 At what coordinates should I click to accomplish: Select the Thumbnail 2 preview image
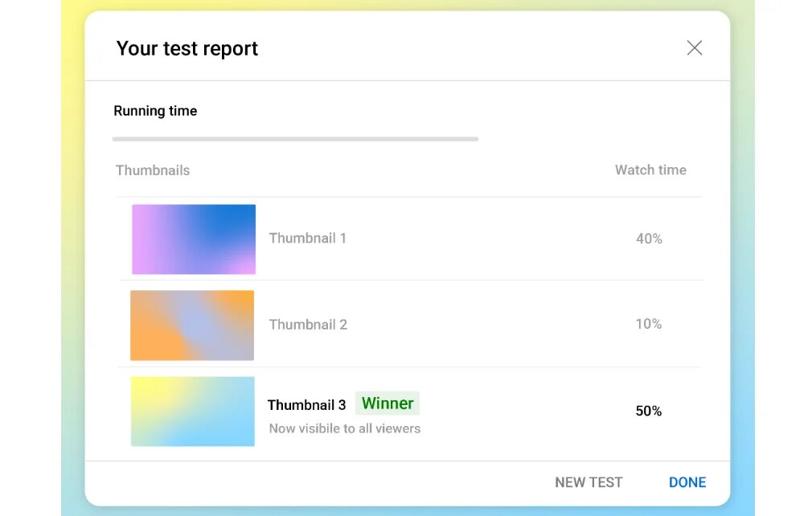pos(191,325)
